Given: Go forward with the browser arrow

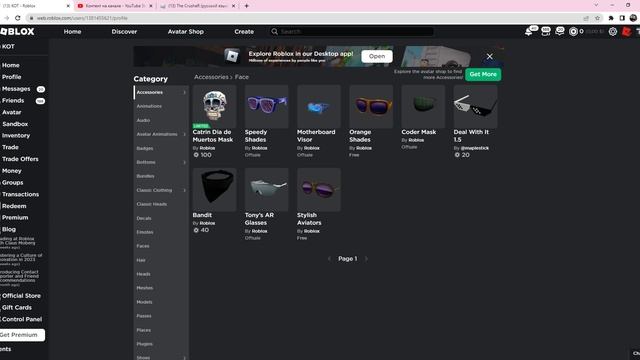Looking at the screenshot, I should [x=6, y=18].
